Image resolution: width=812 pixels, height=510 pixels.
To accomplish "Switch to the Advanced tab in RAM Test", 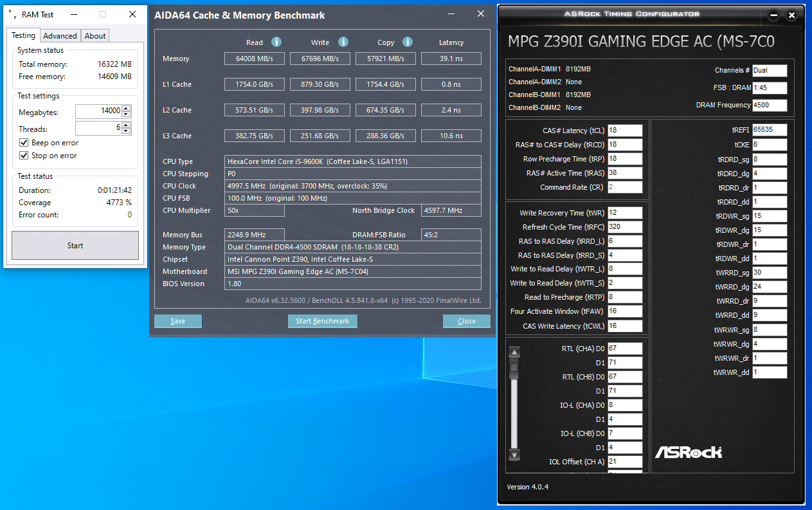I will coord(60,36).
